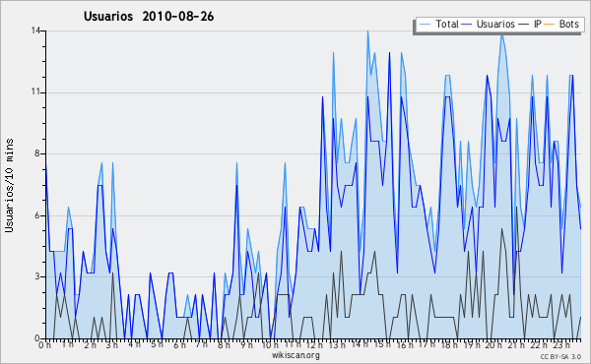
Task: Click the x-axis label '21 h'
Action: pos(516,344)
